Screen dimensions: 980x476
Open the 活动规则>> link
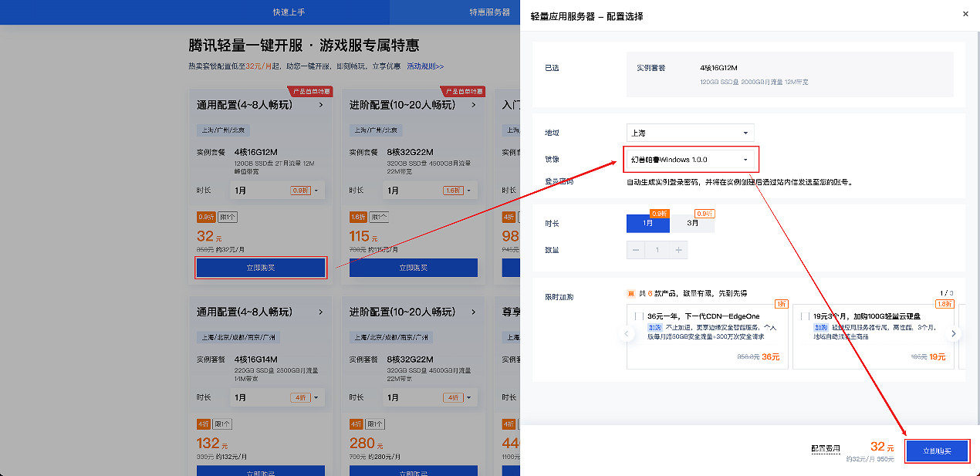(425, 67)
